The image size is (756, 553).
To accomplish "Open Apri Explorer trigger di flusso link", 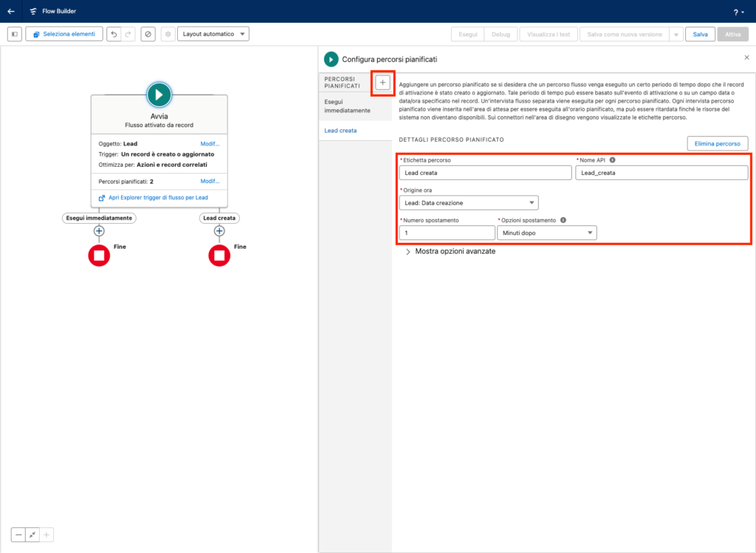I will (x=159, y=198).
